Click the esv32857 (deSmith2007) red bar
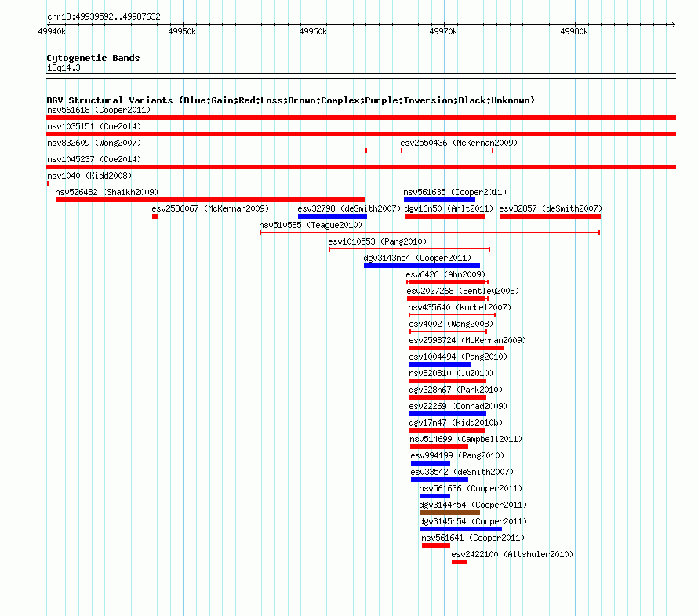 tap(551, 216)
